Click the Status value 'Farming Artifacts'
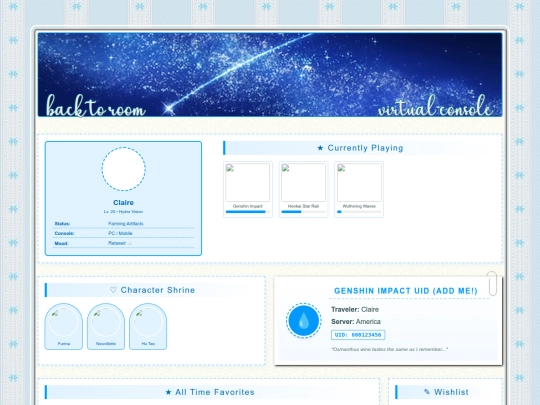This screenshot has height=405, width=540. click(x=126, y=224)
